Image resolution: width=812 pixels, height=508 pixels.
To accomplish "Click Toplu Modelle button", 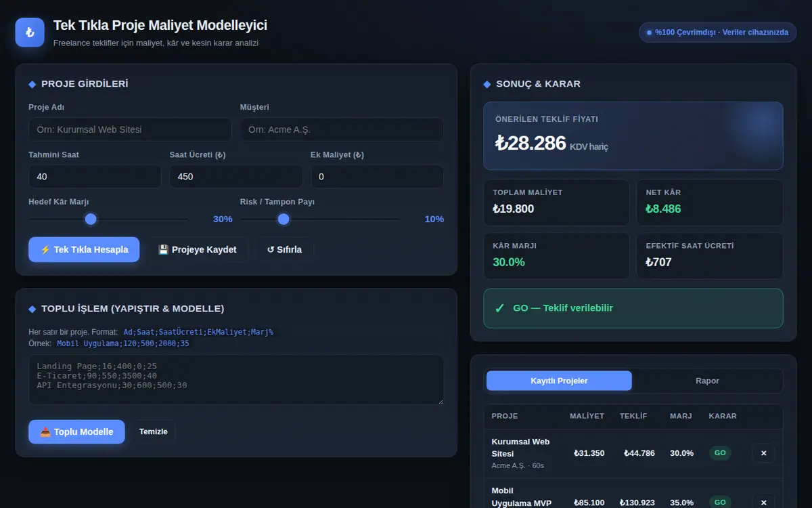I will click(x=76, y=432).
